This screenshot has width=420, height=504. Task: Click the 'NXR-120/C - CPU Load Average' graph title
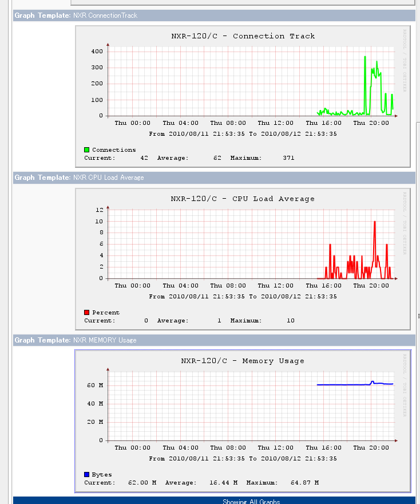(x=243, y=199)
